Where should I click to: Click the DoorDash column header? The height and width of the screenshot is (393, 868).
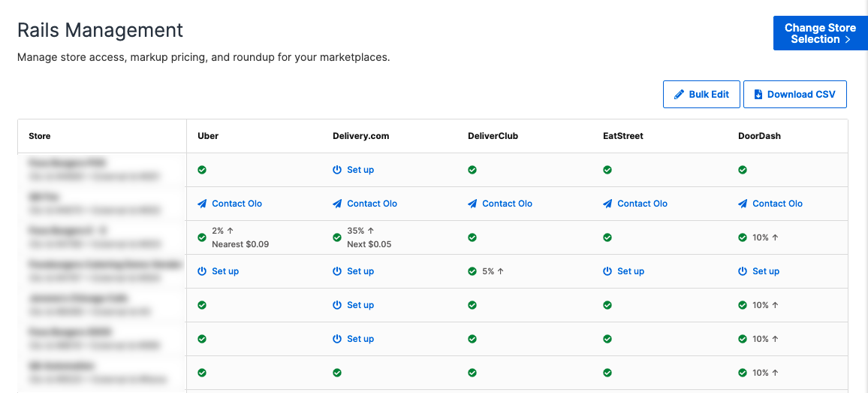tap(758, 136)
